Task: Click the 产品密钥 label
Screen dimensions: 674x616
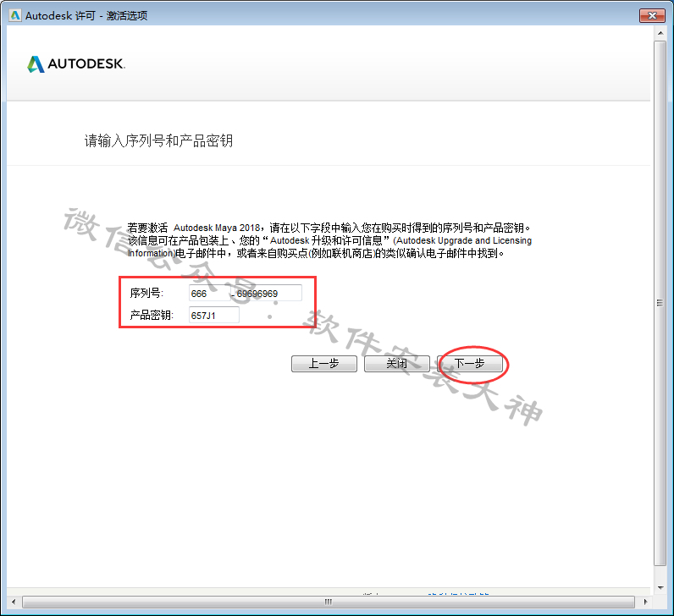Action: (x=152, y=316)
